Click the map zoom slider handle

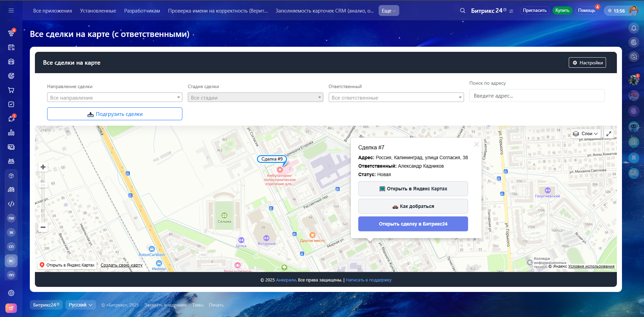click(x=43, y=185)
